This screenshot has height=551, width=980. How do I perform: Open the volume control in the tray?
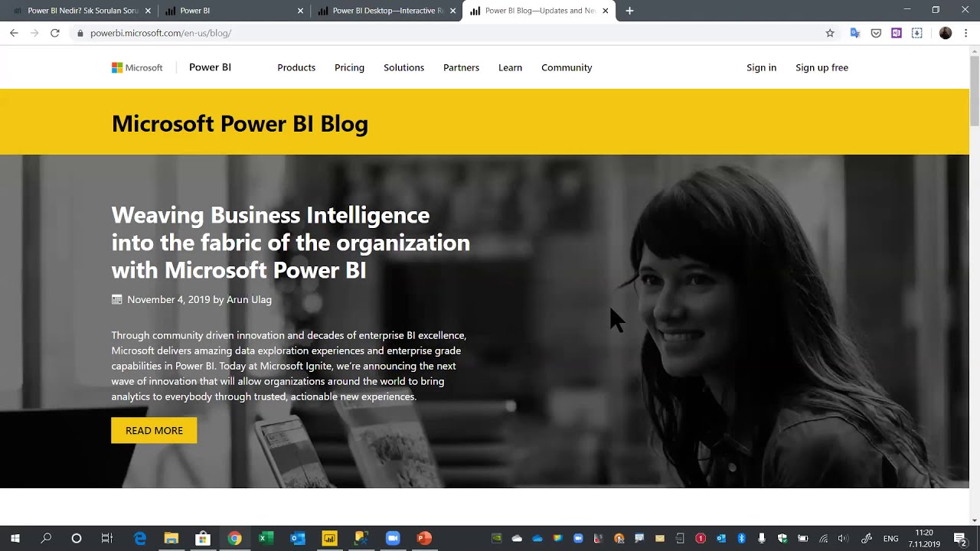click(x=844, y=539)
